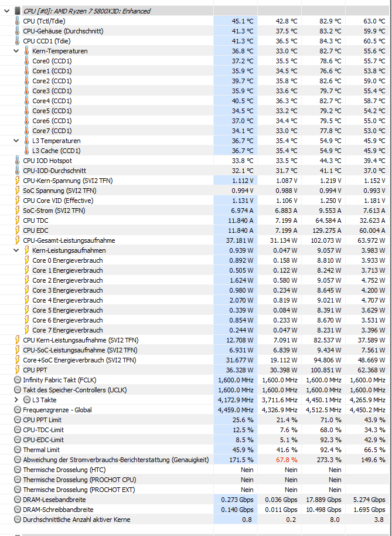Click lightning icon beside CPU PPT

[x=17, y=370]
